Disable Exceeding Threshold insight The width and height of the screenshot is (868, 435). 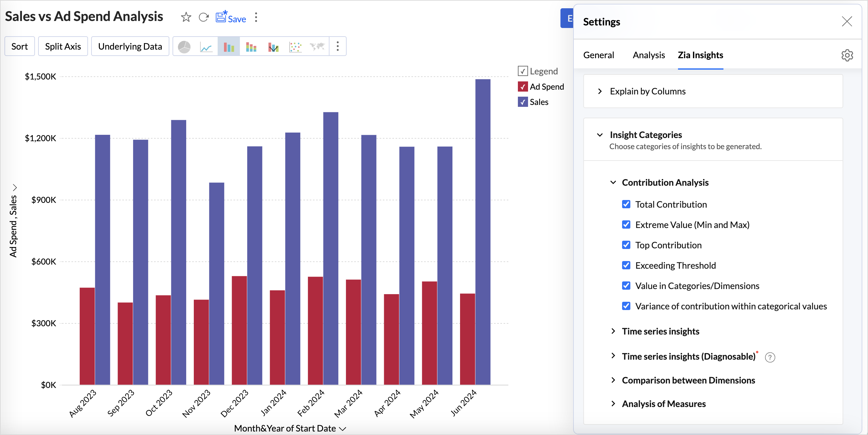tap(626, 266)
